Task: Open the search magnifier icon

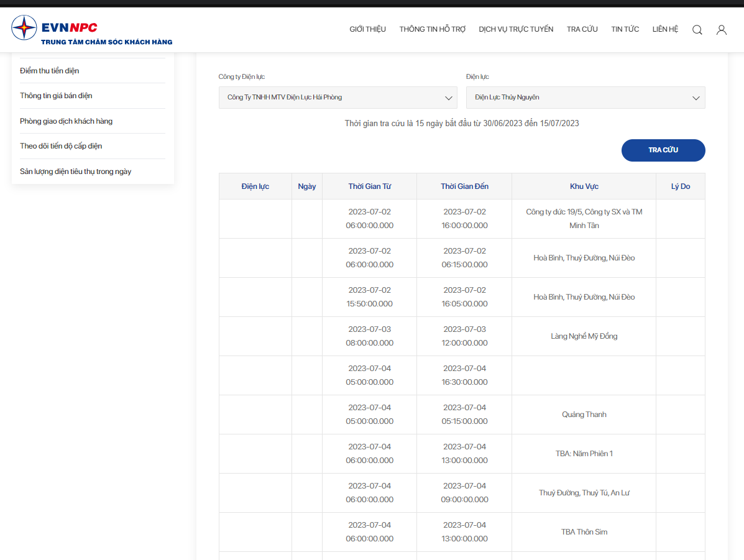Action: click(697, 30)
